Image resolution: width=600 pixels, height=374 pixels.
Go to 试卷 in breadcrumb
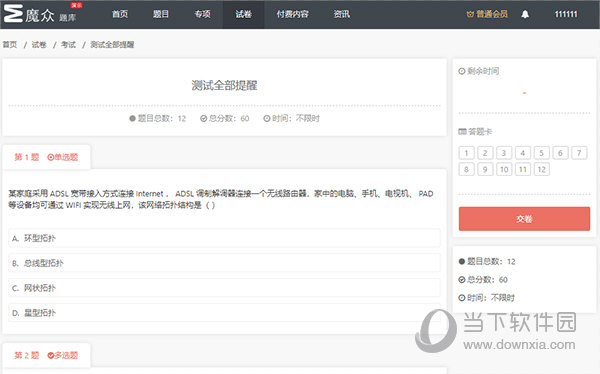click(39, 45)
